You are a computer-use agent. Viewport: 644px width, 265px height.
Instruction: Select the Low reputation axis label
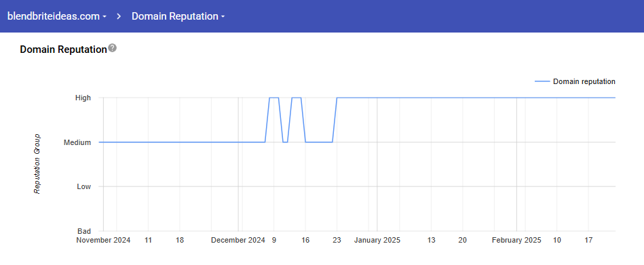(x=83, y=186)
